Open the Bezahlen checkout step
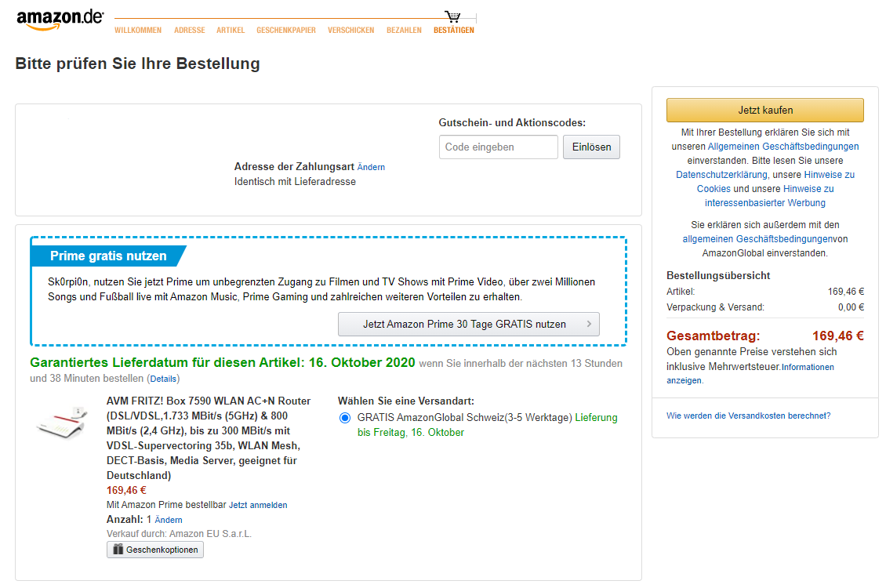Viewport: 886px width, 588px height. 404,31
